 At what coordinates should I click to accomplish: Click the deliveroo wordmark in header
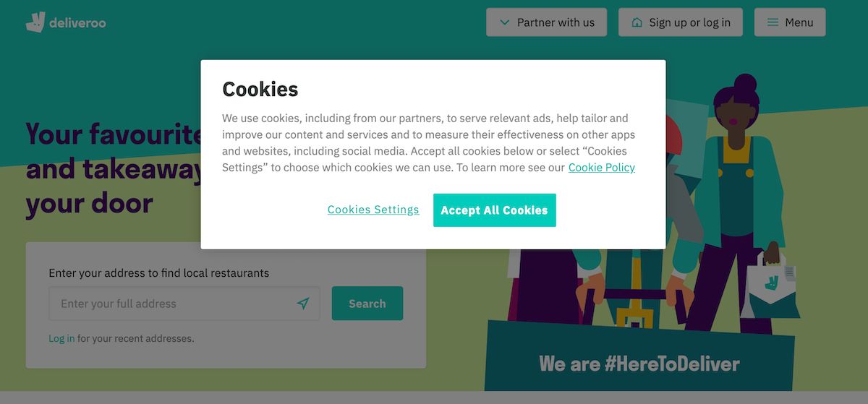pyautogui.click(x=77, y=23)
